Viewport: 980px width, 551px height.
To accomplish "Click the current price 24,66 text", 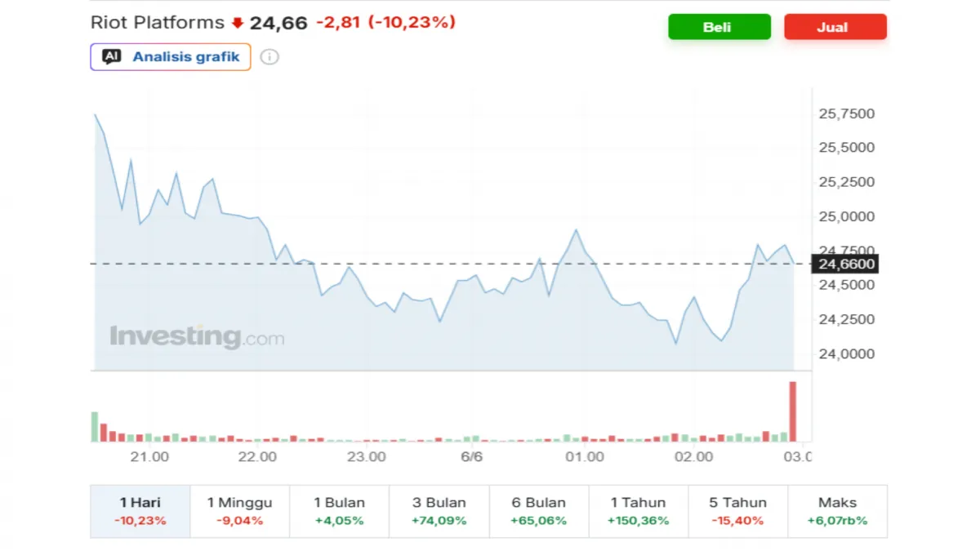I will (x=278, y=23).
